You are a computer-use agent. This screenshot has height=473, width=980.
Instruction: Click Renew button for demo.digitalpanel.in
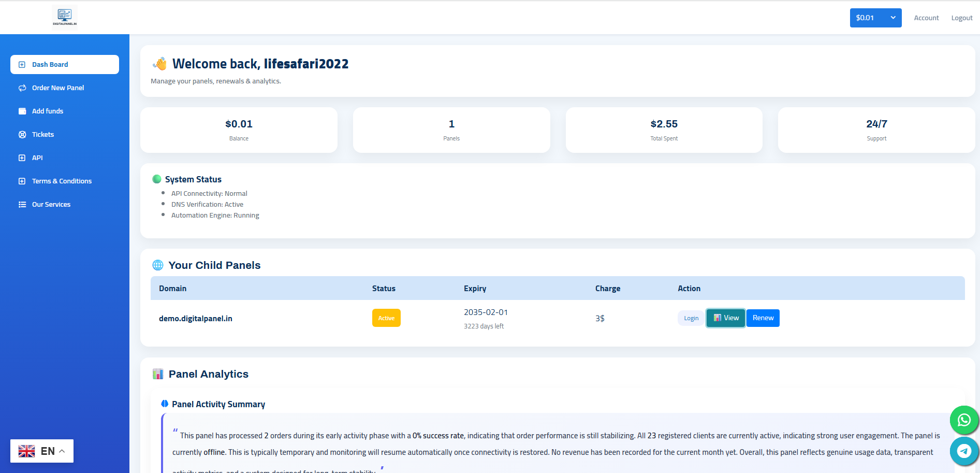[763, 318]
